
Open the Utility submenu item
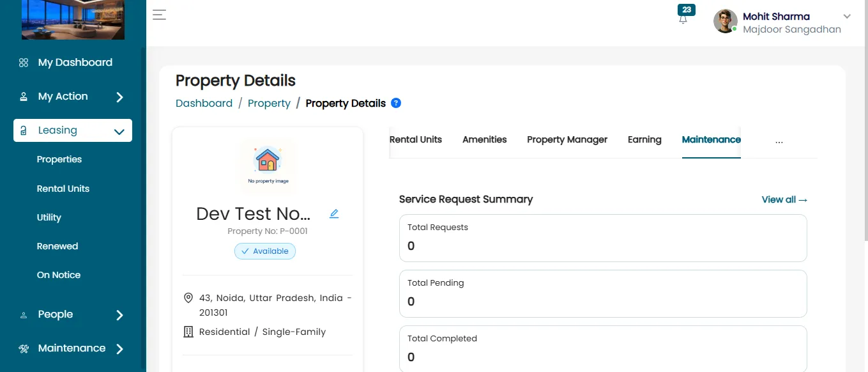(x=49, y=217)
